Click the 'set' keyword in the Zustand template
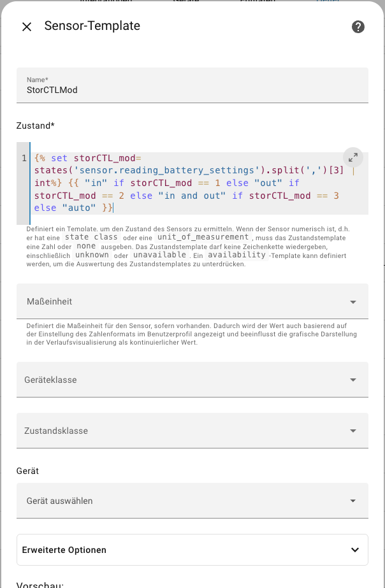385x588 pixels. pyautogui.click(x=59, y=158)
